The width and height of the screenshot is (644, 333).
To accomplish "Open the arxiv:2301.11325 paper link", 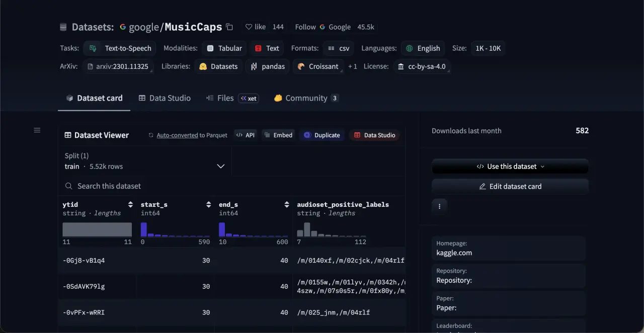I will 118,66.
